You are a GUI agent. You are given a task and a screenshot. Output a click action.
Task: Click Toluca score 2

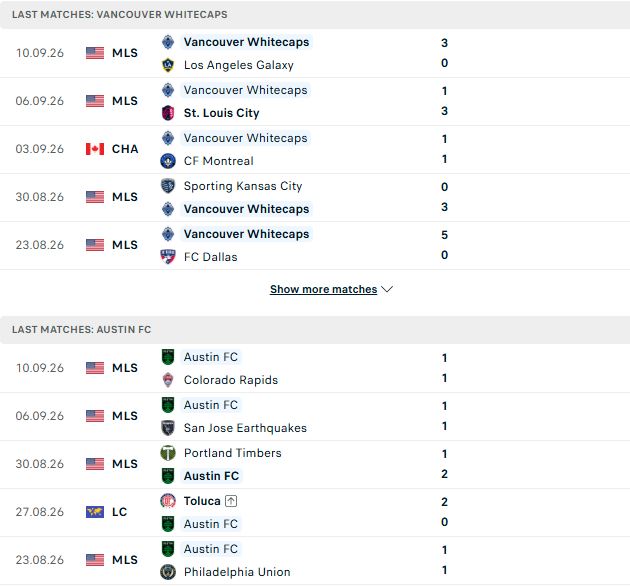tap(444, 502)
